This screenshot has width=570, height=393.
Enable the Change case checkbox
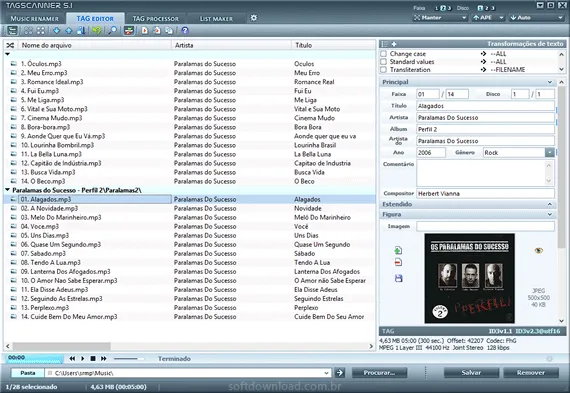tap(383, 53)
